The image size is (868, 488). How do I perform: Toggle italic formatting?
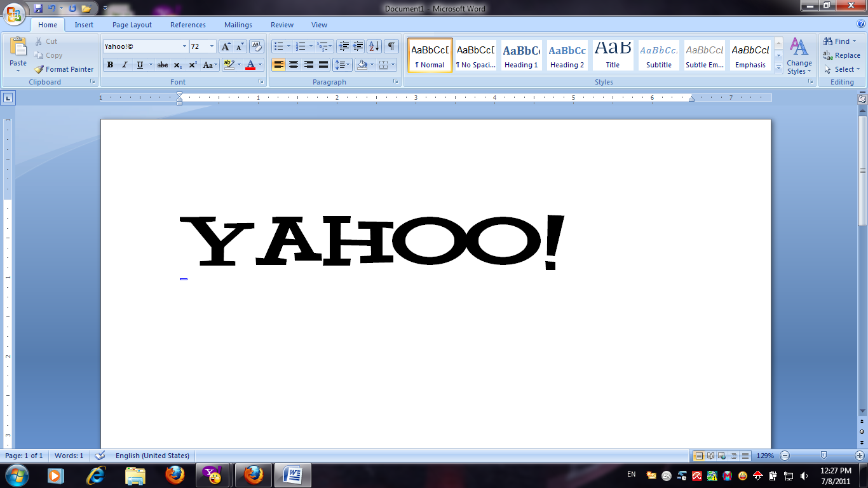click(125, 65)
